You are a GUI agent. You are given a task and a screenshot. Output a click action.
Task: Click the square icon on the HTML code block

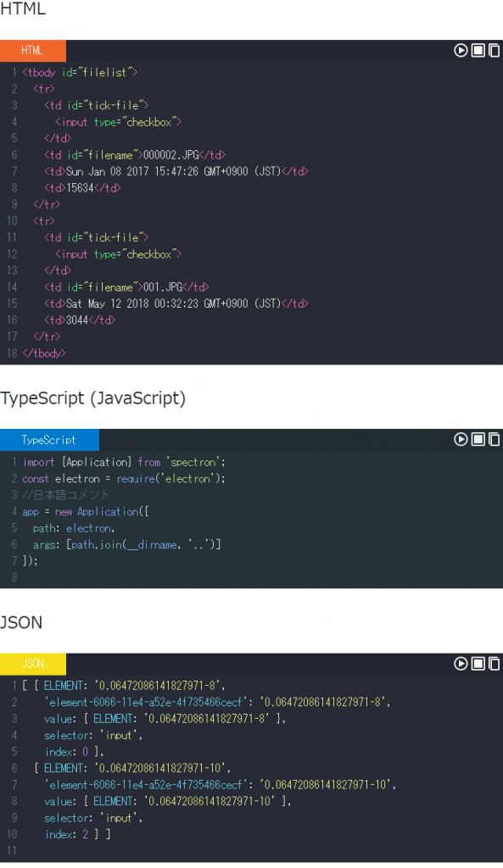tap(478, 50)
